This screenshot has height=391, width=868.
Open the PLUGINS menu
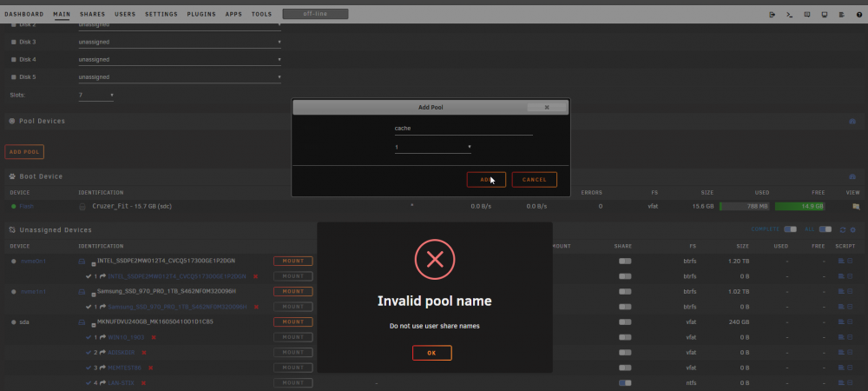(201, 15)
